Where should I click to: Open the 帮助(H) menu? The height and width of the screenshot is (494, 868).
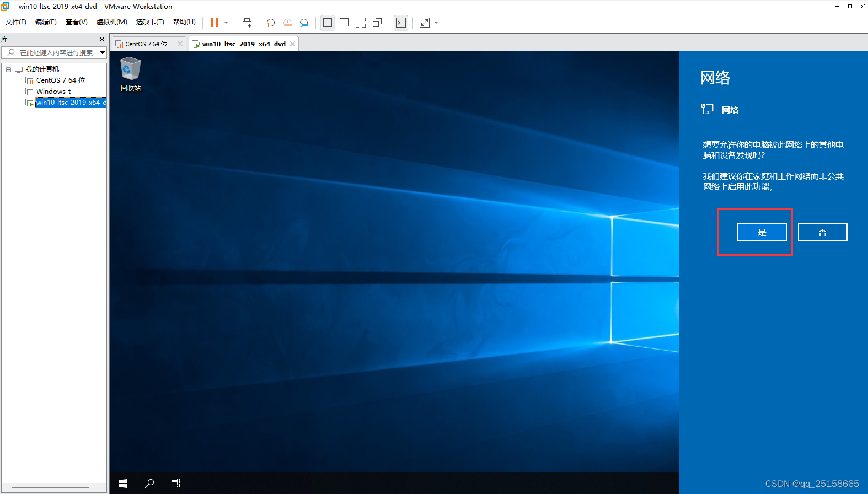point(184,22)
